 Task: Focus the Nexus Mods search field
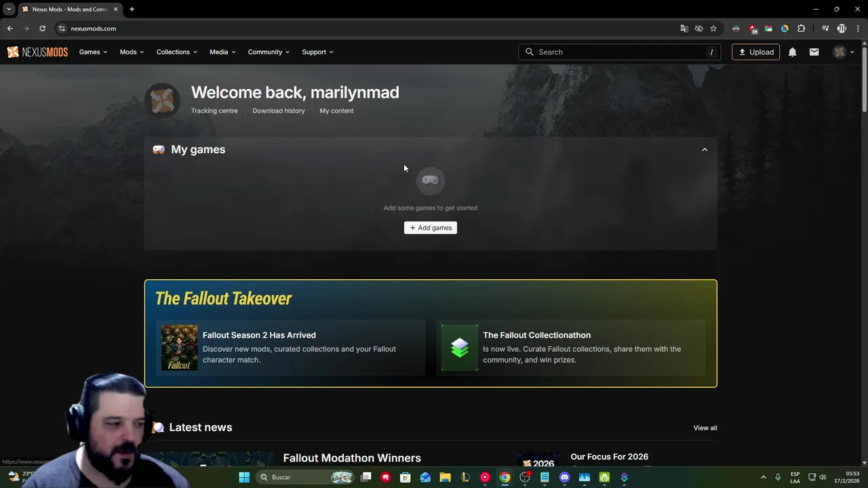pyautogui.click(x=620, y=52)
